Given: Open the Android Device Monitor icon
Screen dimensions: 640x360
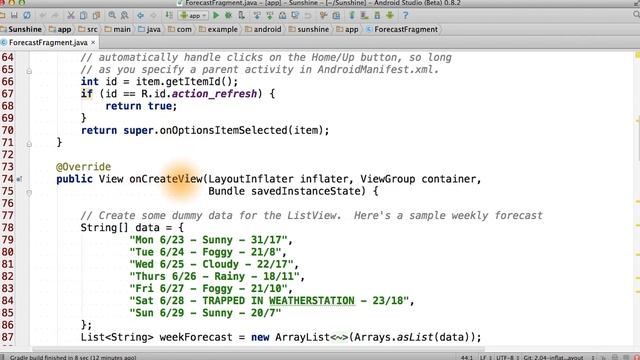Looking at the screenshot, I should 390,16.
